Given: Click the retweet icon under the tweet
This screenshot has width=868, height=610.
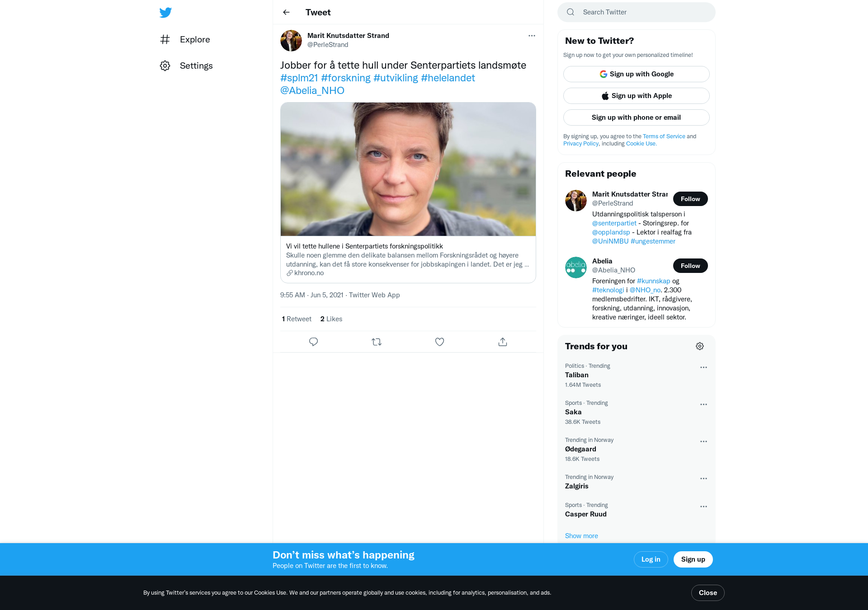Looking at the screenshot, I should [377, 342].
